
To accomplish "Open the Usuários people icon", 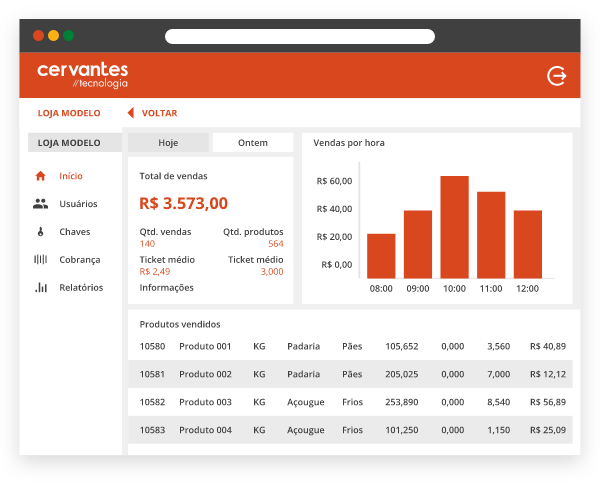I will [41, 204].
